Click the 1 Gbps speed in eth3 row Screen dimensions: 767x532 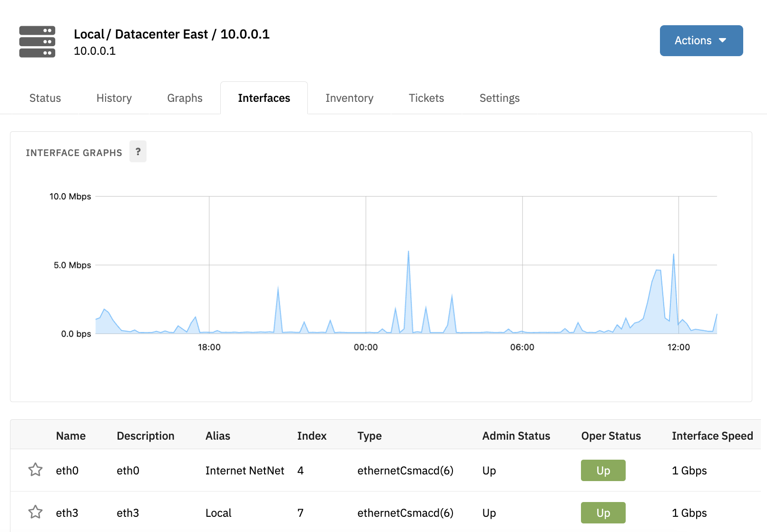[689, 513]
